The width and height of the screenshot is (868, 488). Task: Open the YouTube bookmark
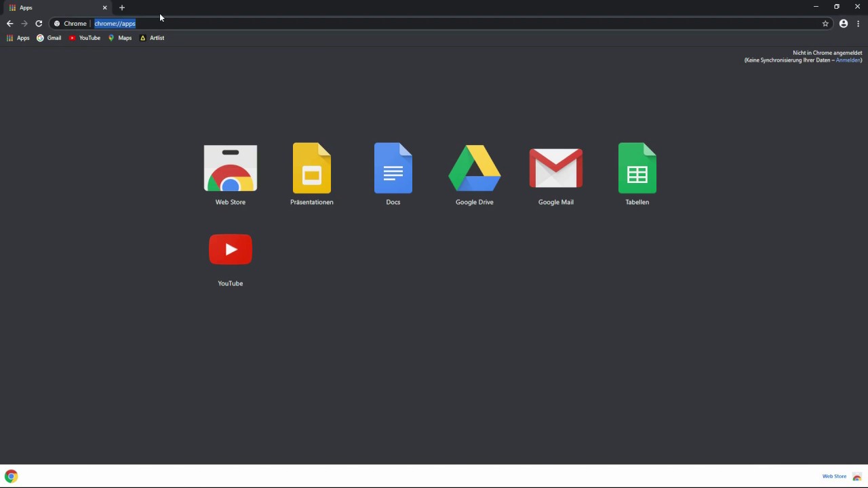point(85,38)
